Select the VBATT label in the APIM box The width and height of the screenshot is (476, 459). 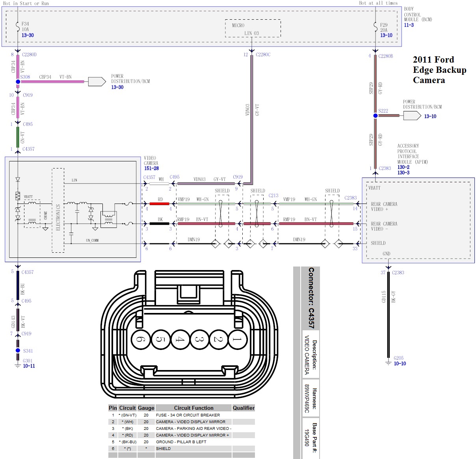tap(375, 188)
